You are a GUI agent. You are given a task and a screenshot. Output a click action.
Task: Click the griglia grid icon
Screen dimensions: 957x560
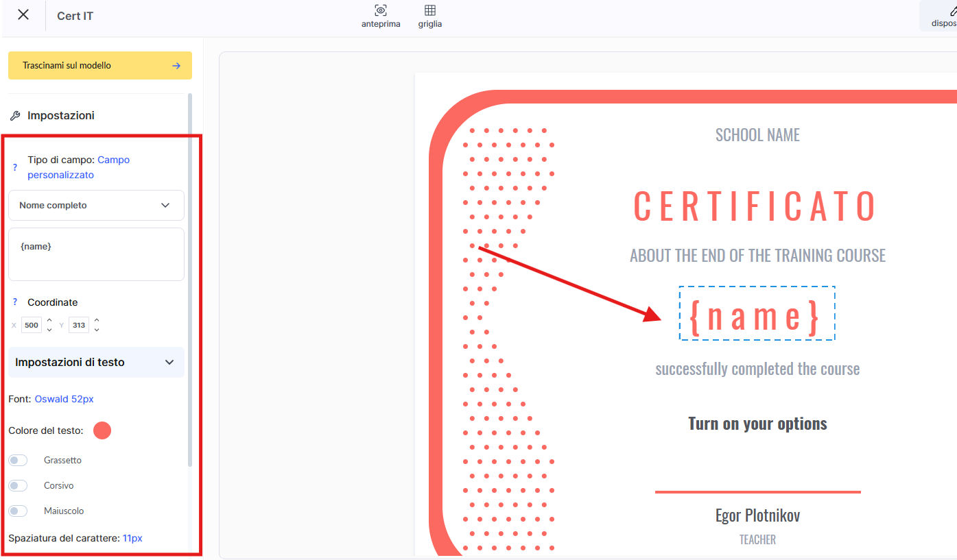pyautogui.click(x=430, y=10)
